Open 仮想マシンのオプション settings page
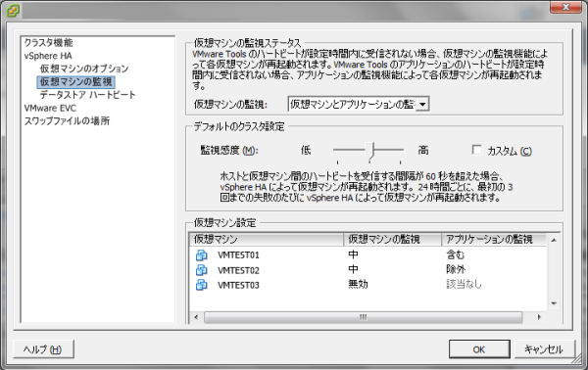This screenshot has width=588, height=370. pos(84,69)
